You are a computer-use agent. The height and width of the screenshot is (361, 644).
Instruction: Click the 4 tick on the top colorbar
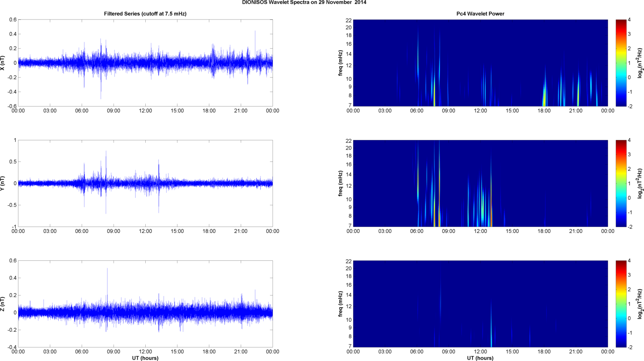tap(629, 20)
